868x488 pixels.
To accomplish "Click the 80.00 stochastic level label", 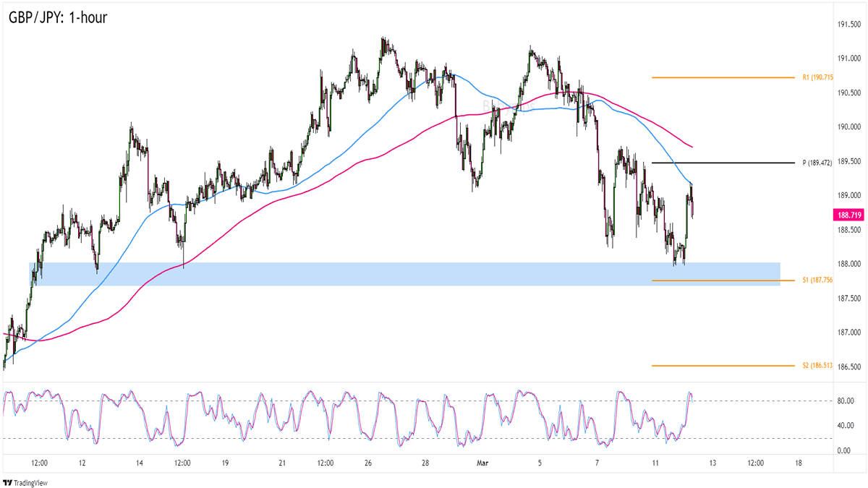I will (844, 401).
